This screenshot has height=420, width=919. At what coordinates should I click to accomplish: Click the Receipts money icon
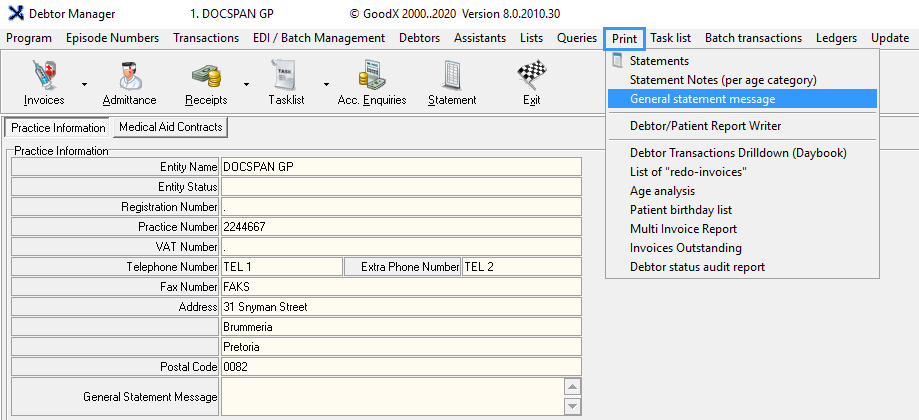click(x=206, y=76)
